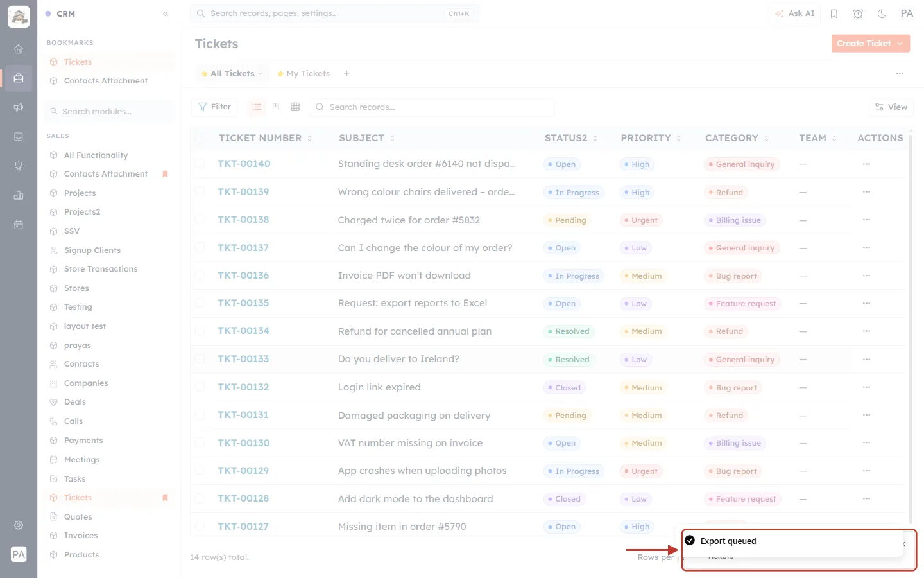The height and width of the screenshot is (578, 924).
Task: Open Companies in the sidebar
Action: (x=85, y=383)
